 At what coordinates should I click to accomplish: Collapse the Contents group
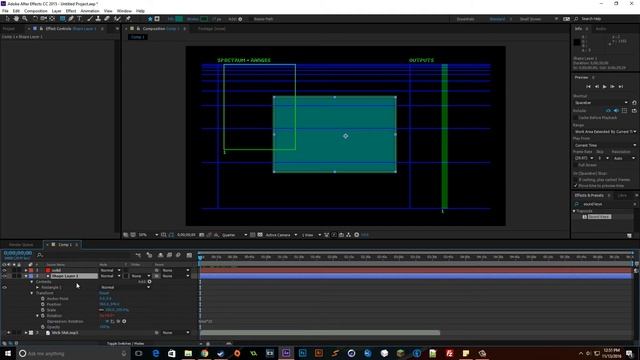(31, 282)
